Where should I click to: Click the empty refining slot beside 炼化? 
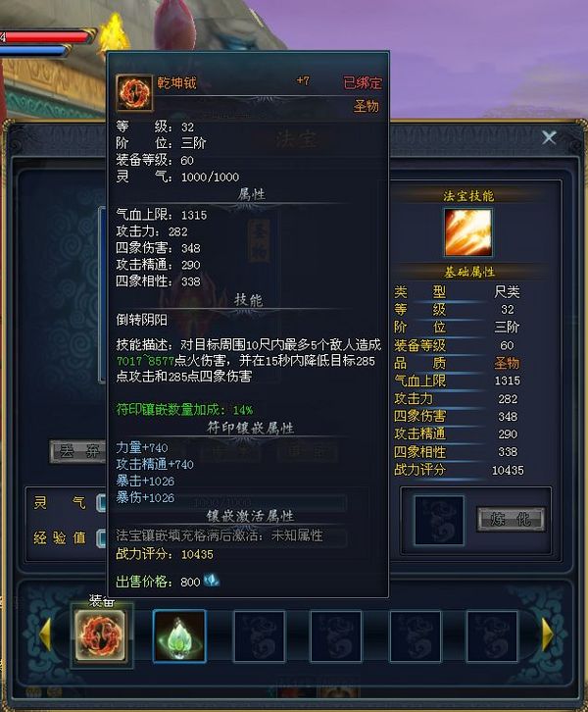click(x=439, y=520)
